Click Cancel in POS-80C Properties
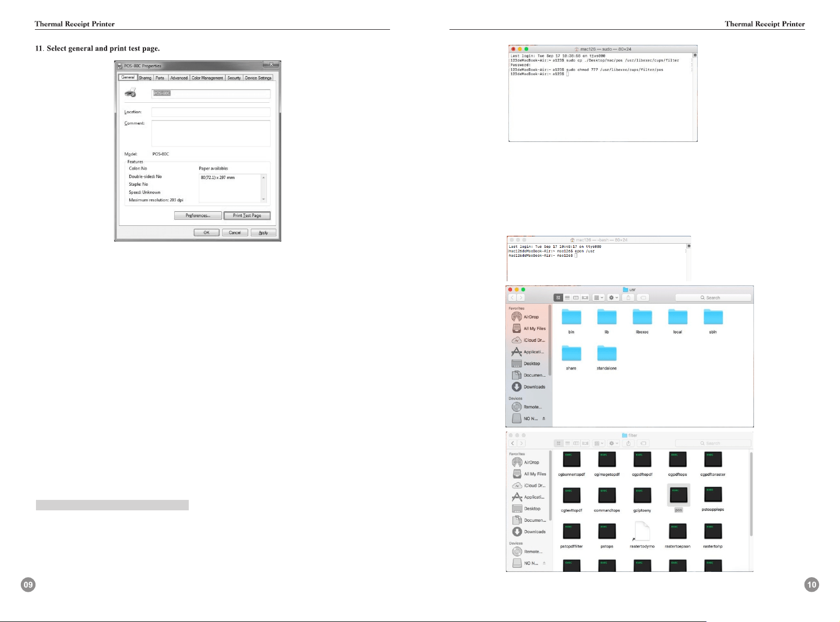Image resolution: width=840 pixels, height=622 pixels. pyautogui.click(x=235, y=233)
